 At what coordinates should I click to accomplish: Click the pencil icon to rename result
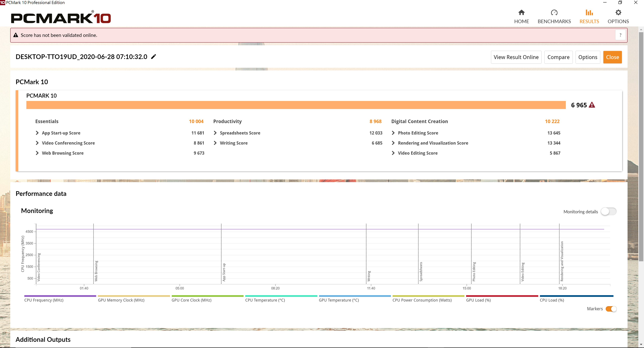154,57
